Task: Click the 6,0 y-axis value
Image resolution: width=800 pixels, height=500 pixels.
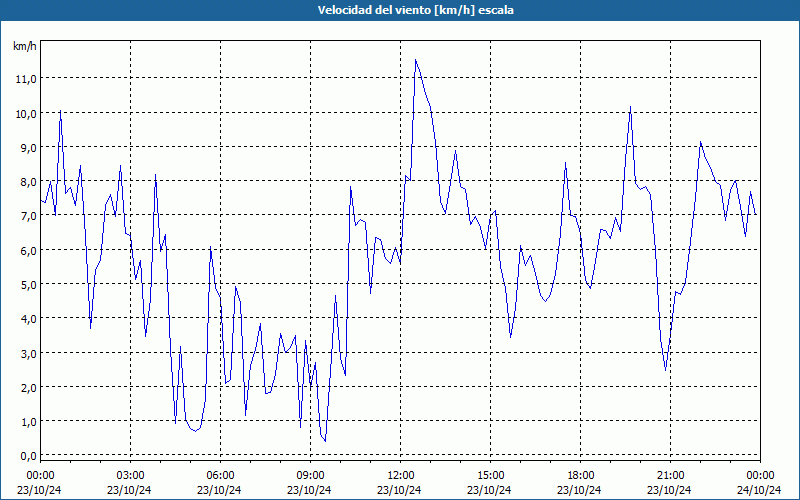Action: [29, 251]
